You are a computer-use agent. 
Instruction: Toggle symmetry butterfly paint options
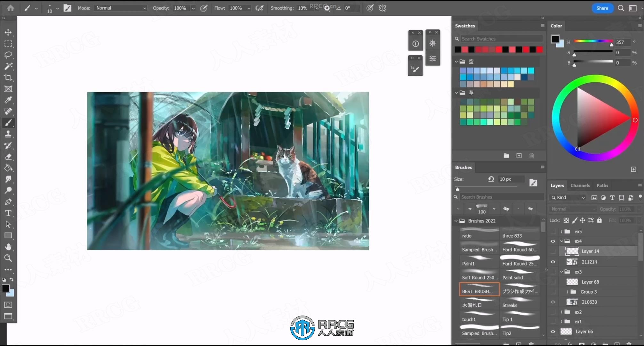click(x=382, y=8)
